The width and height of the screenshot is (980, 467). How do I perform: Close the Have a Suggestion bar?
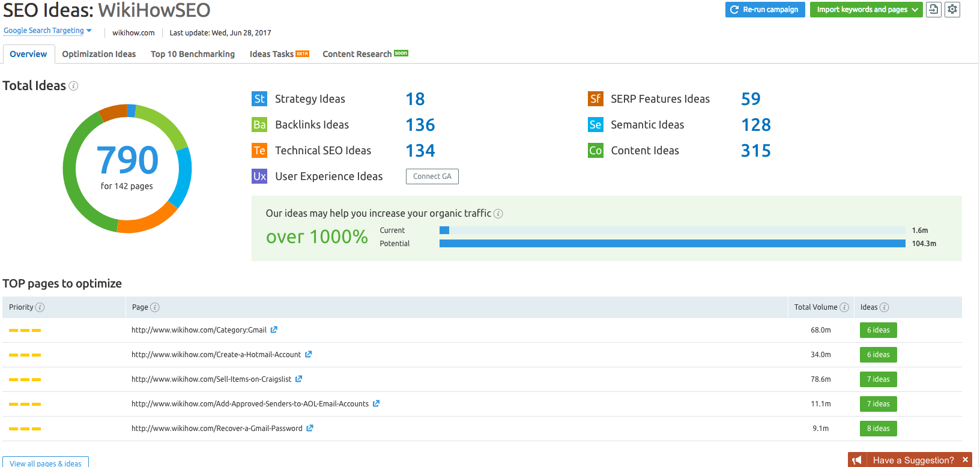(x=966, y=460)
